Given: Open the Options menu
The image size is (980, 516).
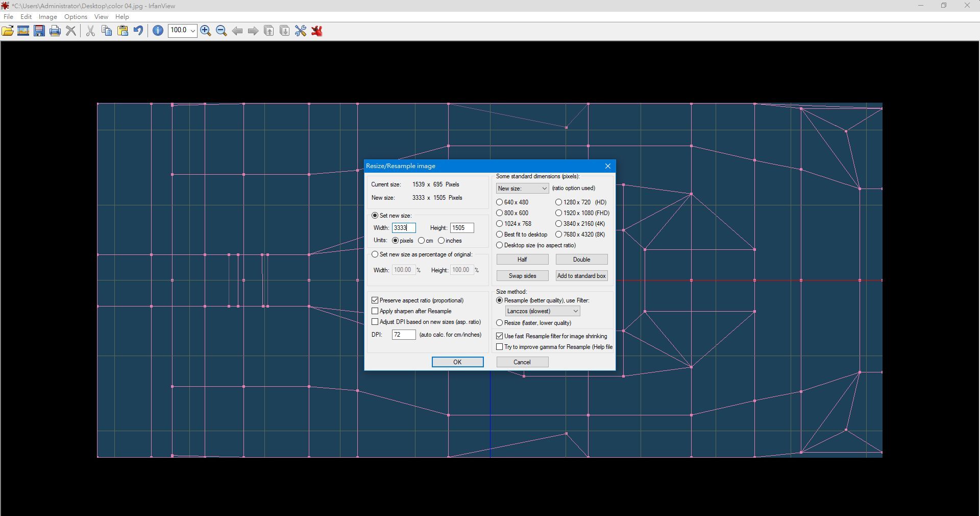Looking at the screenshot, I should [76, 17].
